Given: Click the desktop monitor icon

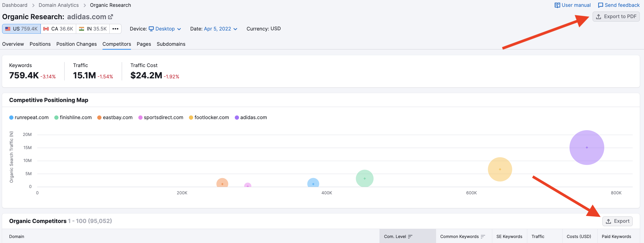Looking at the screenshot, I should point(151,29).
